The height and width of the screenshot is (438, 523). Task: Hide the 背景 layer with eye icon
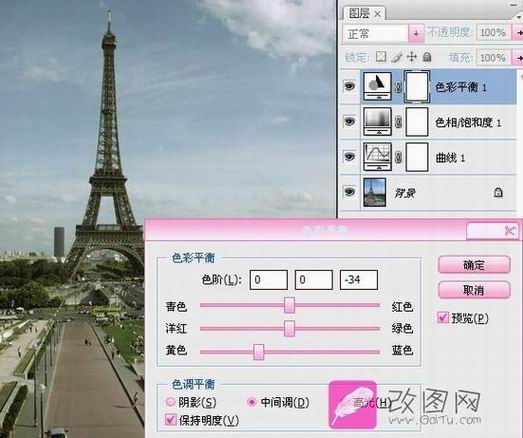[349, 192]
